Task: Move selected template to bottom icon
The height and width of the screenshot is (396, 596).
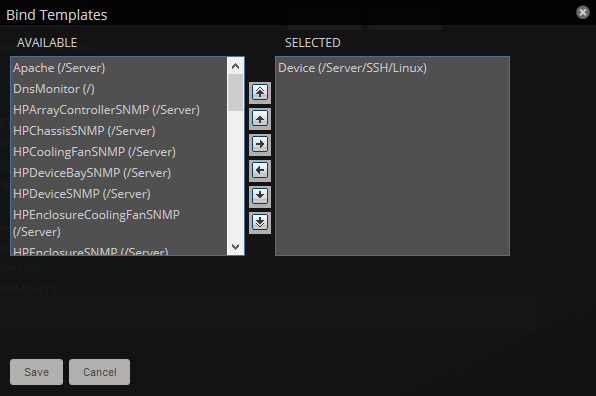Action: (260, 223)
